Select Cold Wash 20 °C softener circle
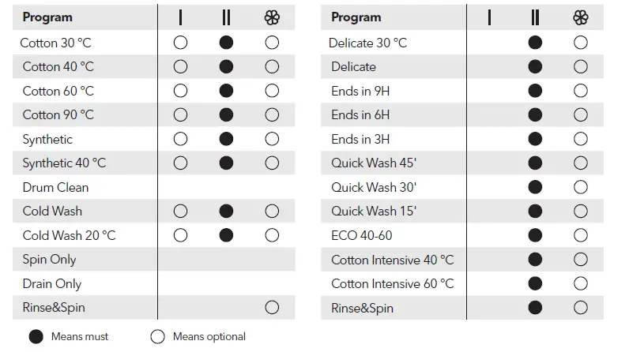 point(272,235)
